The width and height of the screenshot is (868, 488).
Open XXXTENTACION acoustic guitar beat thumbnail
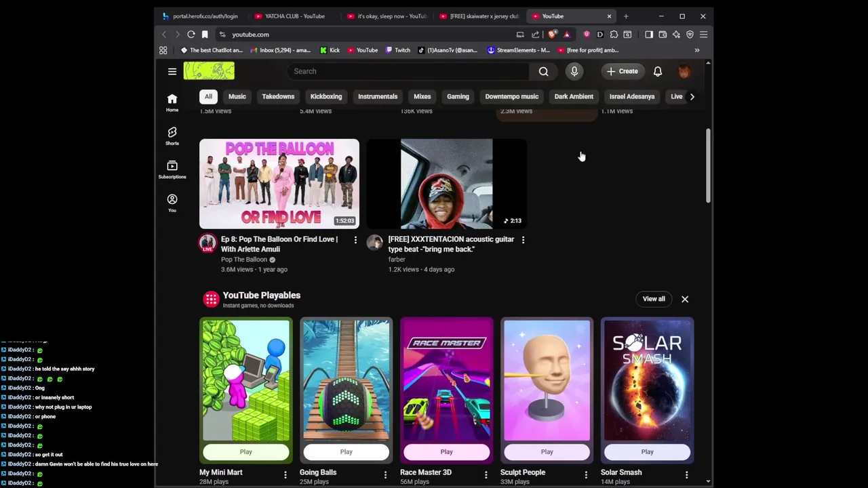(447, 184)
